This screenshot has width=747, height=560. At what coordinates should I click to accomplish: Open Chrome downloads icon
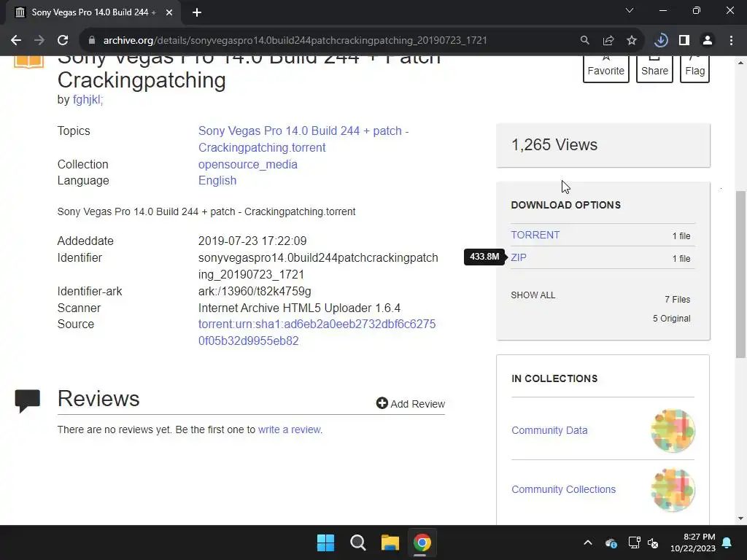[661, 41]
